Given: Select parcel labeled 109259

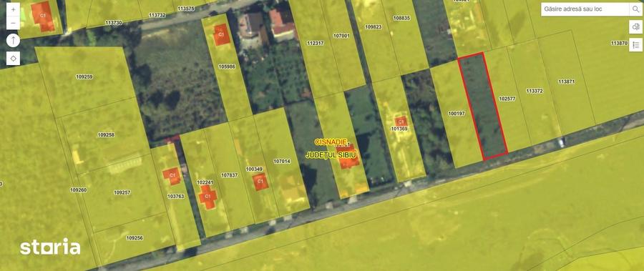Looking at the screenshot, I should tap(84, 77).
